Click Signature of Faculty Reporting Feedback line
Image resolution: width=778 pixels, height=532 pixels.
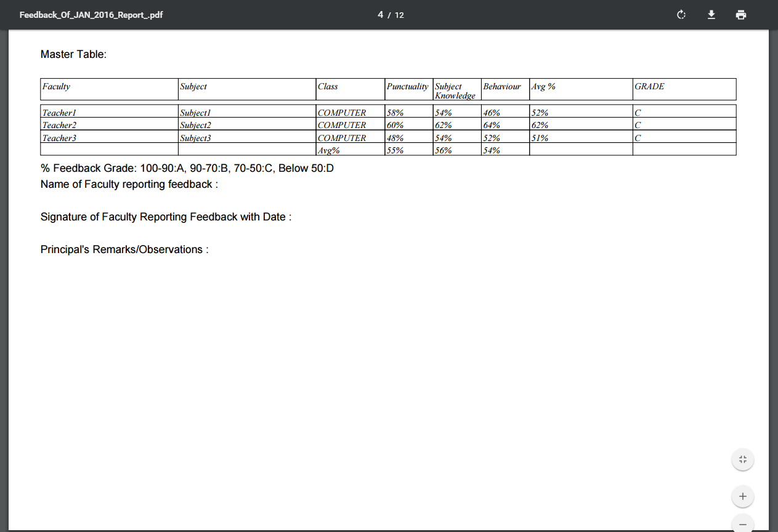[x=166, y=217]
